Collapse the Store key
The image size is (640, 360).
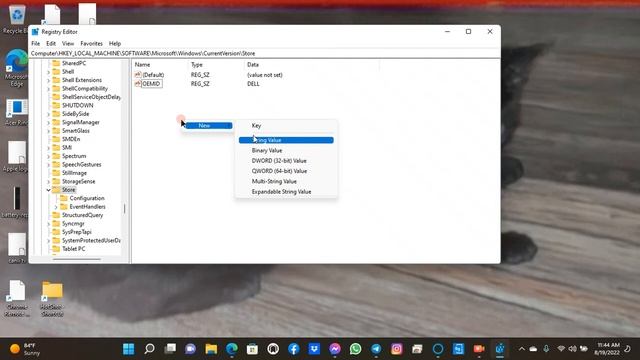(x=49, y=190)
